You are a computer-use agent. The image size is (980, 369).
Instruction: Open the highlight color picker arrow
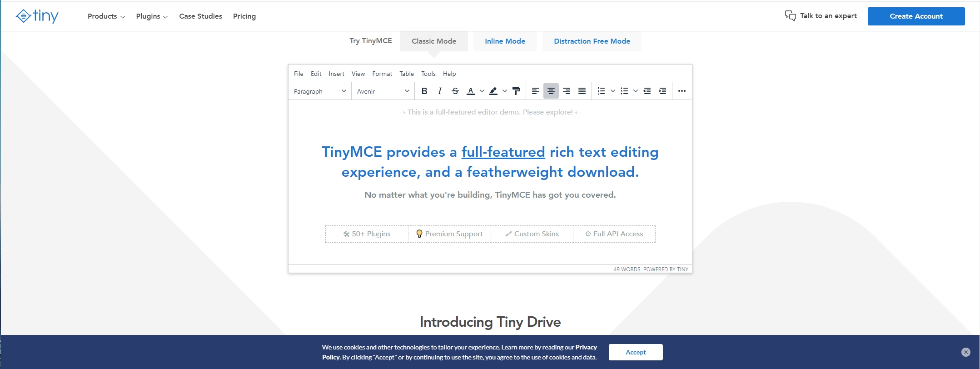point(505,91)
